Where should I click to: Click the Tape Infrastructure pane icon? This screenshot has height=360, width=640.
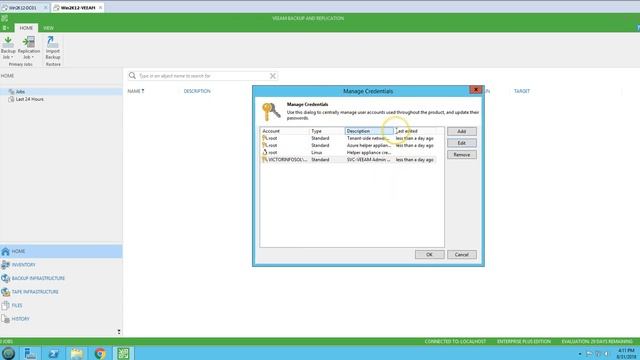(5, 292)
